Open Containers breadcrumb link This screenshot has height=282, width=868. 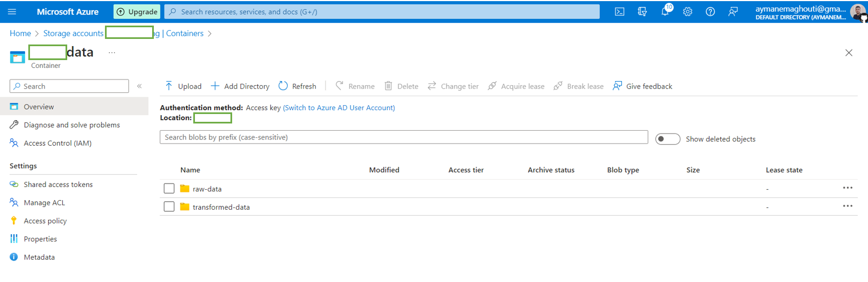point(185,33)
